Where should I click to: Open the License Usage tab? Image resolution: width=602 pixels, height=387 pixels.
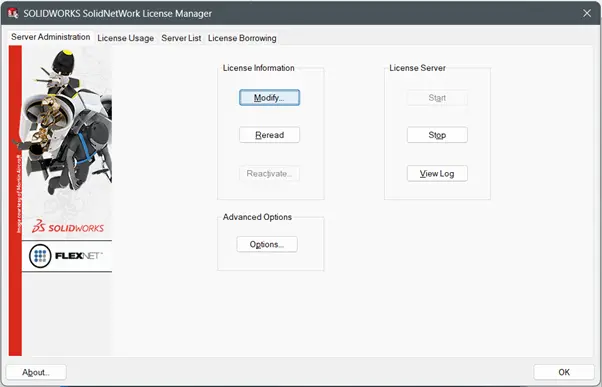point(126,38)
